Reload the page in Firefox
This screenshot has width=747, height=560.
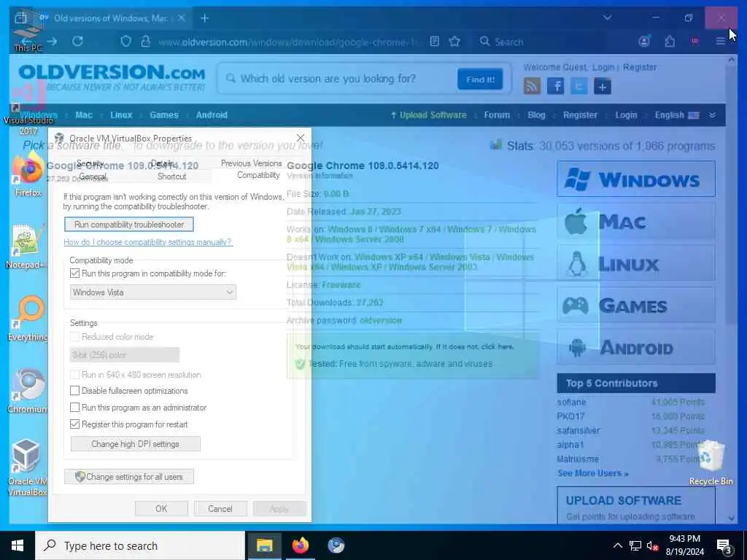tap(77, 42)
